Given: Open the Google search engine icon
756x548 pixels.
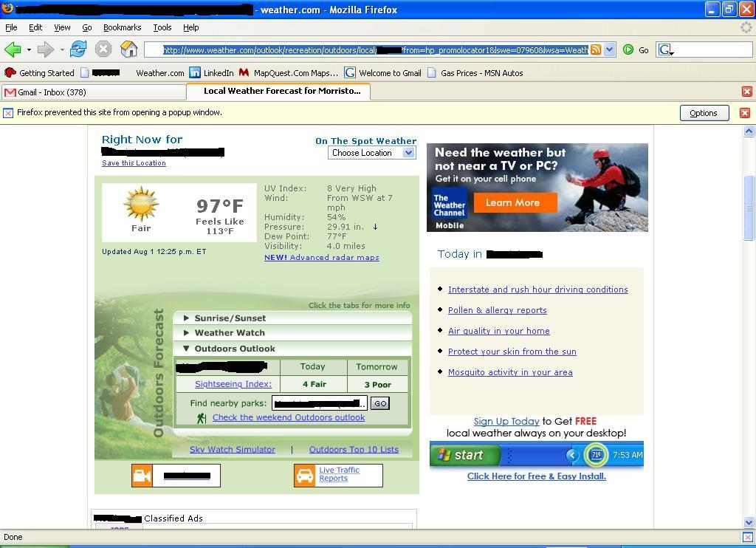Looking at the screenshot, I should tap(665, 49).
